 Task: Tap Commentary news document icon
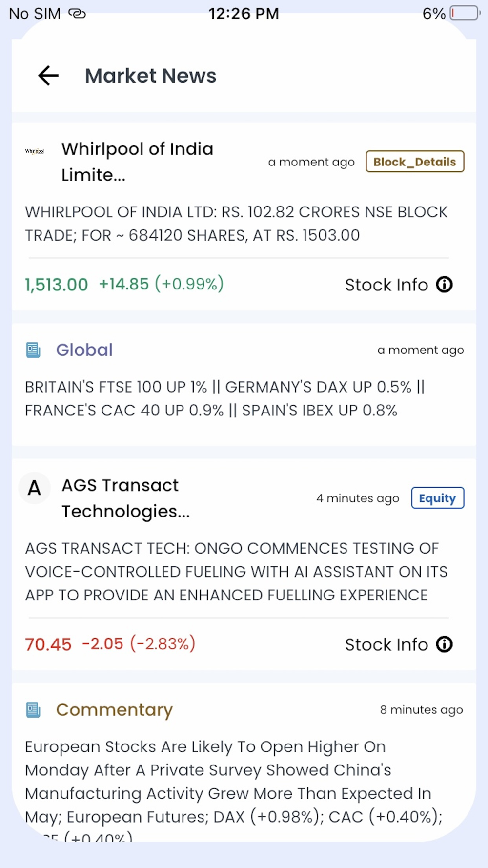33,710
